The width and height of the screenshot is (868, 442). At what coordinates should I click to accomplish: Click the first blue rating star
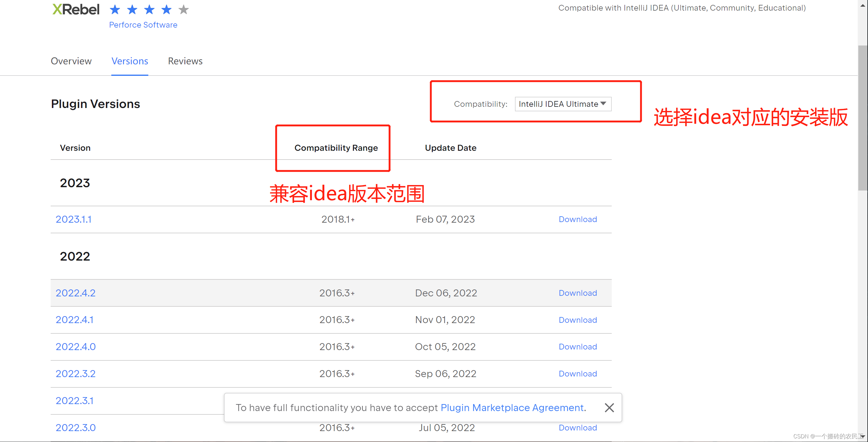pyautogui.click(x=115, y=9)
